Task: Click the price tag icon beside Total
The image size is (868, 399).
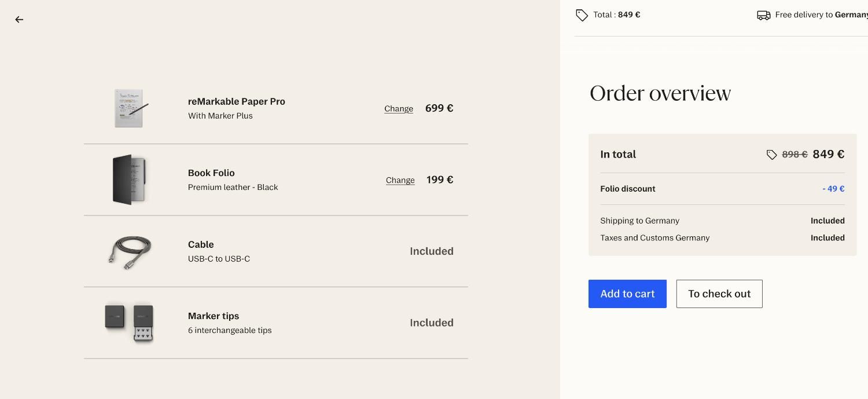Action: [x=582, y=15]
